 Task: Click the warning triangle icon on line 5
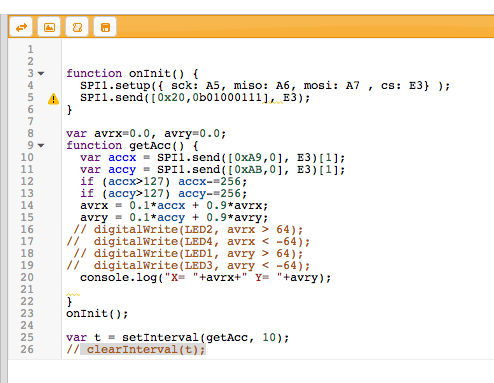tap(53, 99)
